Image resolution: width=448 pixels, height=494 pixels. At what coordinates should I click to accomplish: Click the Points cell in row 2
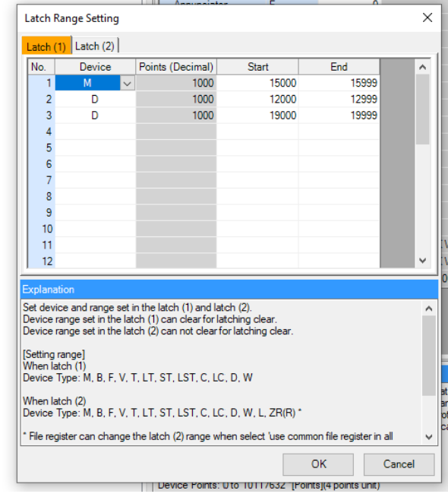(x=176, y=100)
